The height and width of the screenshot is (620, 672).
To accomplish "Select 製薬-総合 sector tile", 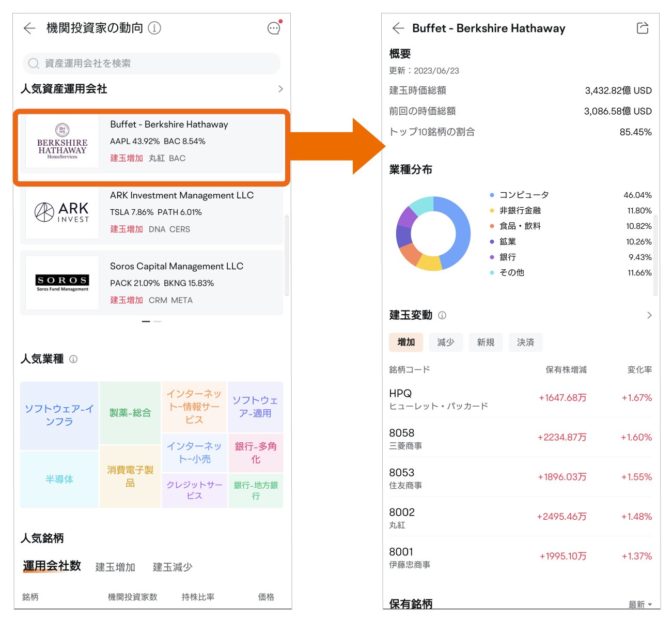I will [130, 413].
